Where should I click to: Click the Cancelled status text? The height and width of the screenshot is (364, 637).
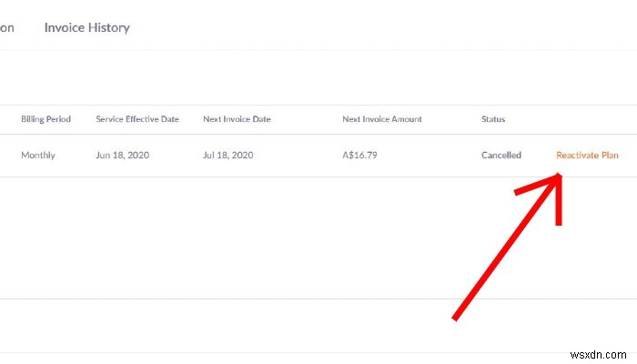tap(501, 156)
